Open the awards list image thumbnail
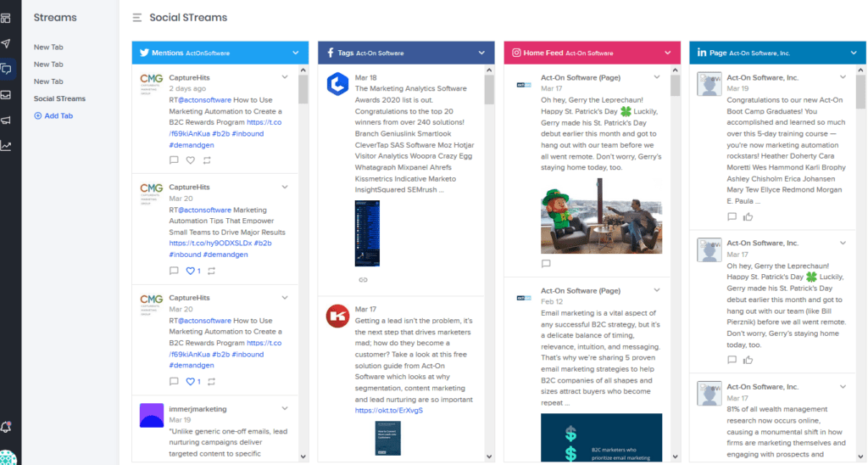 point(367,233)
